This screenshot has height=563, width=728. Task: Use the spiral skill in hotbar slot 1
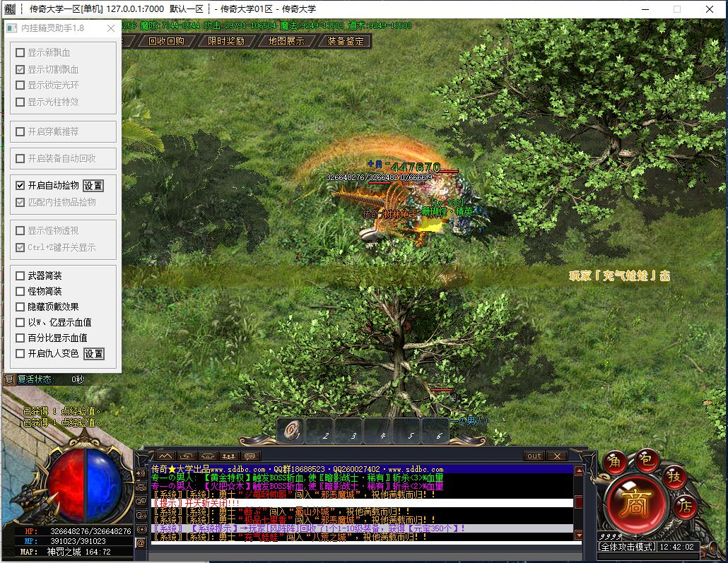click(x=291, y=431)
